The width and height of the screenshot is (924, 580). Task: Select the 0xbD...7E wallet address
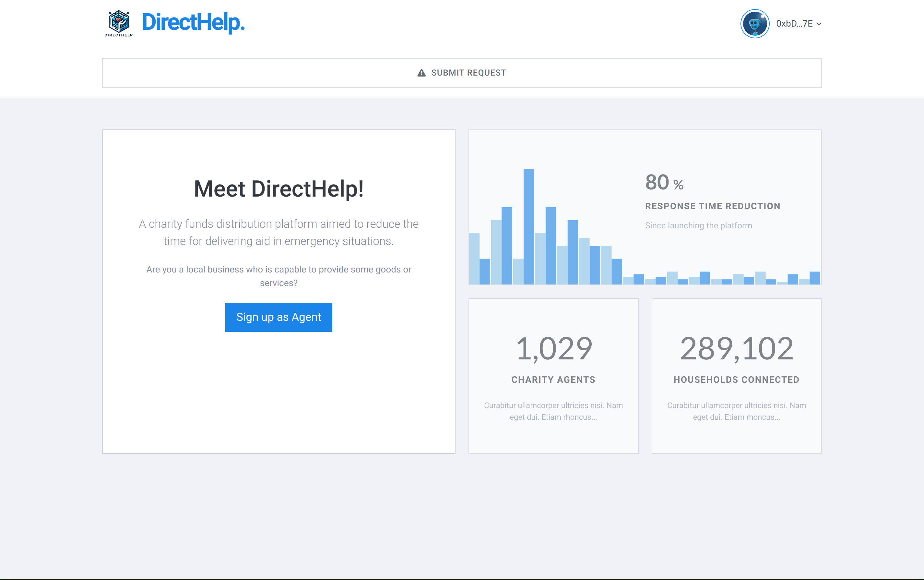point(794,24)
